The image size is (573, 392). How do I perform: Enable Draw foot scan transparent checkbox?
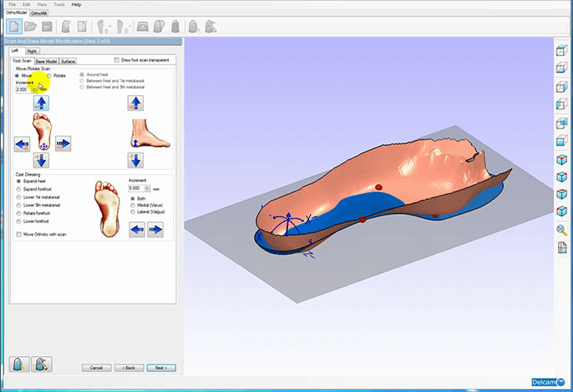click(117, 60)
